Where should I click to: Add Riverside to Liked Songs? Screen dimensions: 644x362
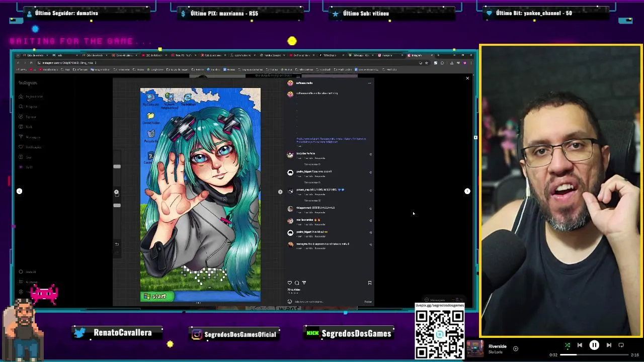click(516, 348)
